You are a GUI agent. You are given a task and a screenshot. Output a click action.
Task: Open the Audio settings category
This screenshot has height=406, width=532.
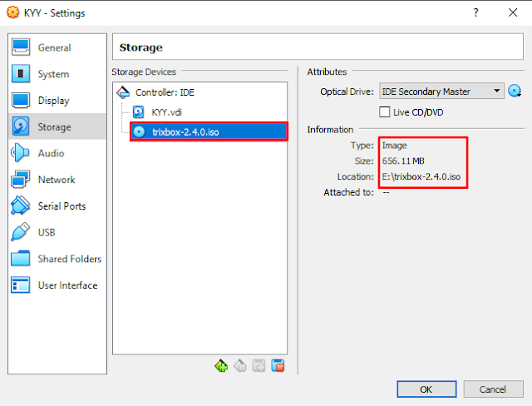(57, 153)
